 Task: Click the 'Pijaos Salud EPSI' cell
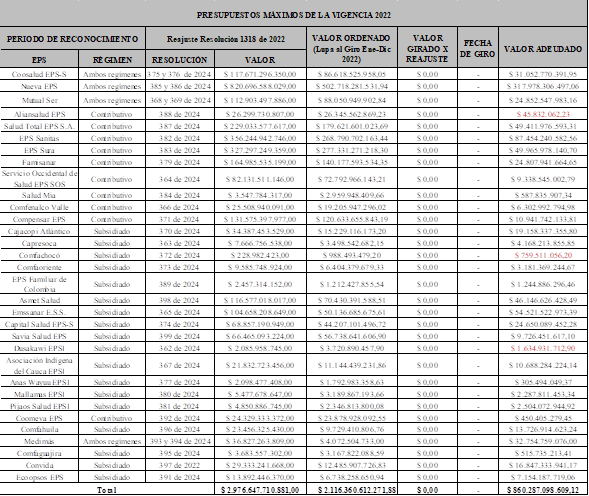pos(39,406)
